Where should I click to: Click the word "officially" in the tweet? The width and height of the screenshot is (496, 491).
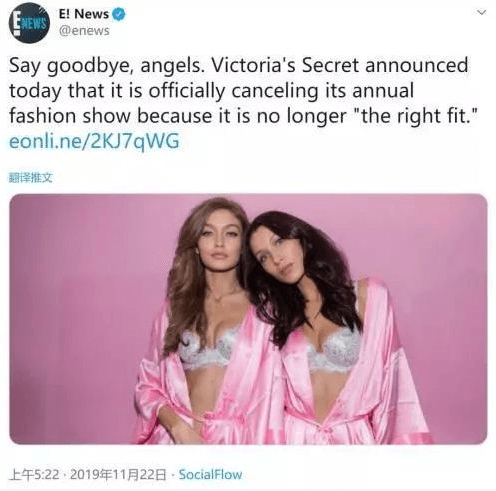pyautogui.click(x=187, y=91)
